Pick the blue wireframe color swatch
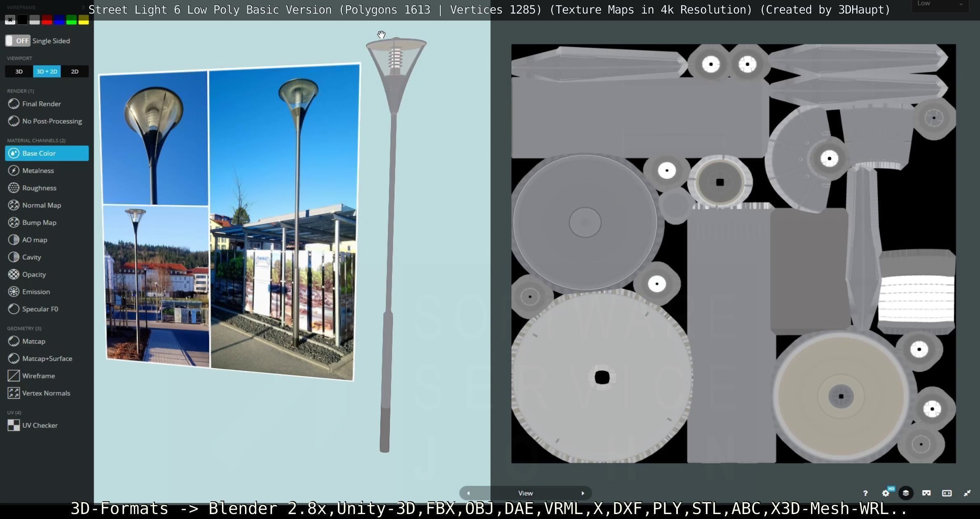The width and height of the screenshot is (980, 519). pos(59,20)
